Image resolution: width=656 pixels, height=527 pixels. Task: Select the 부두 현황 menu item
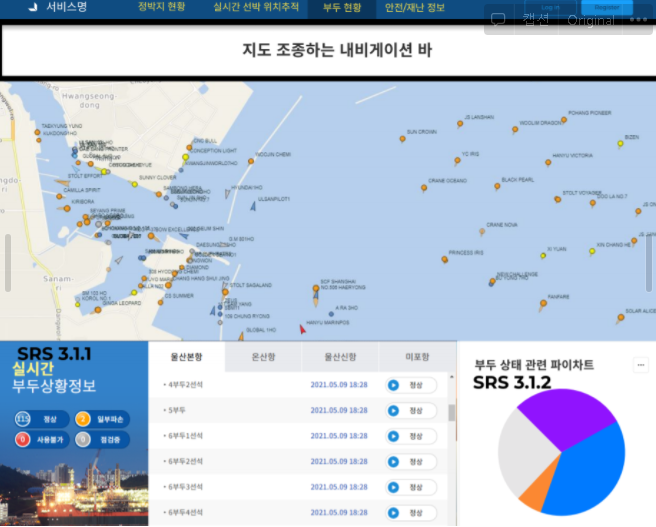click(x=342, y=8)
